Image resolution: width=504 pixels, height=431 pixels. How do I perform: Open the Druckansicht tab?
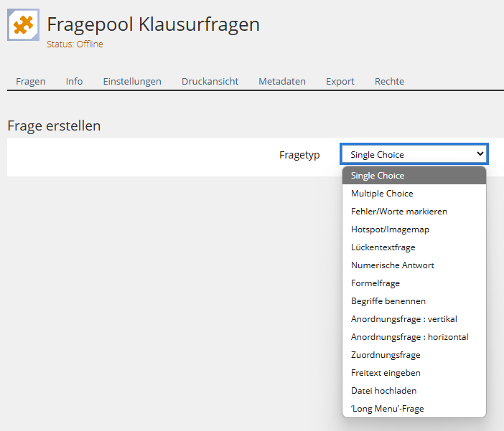[x=210, y=82]
